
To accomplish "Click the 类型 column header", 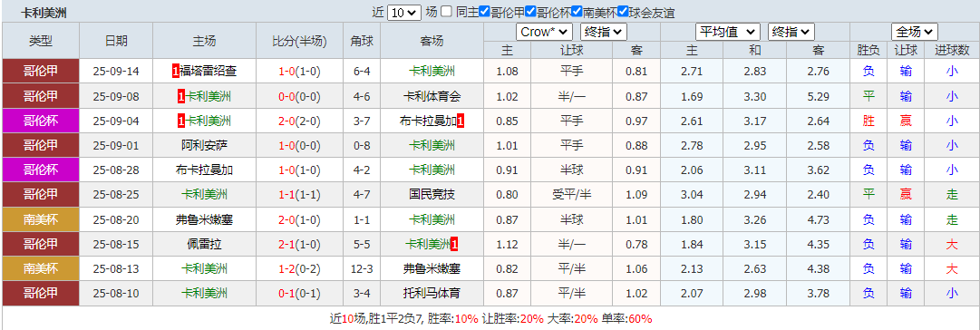I will 41,41.
